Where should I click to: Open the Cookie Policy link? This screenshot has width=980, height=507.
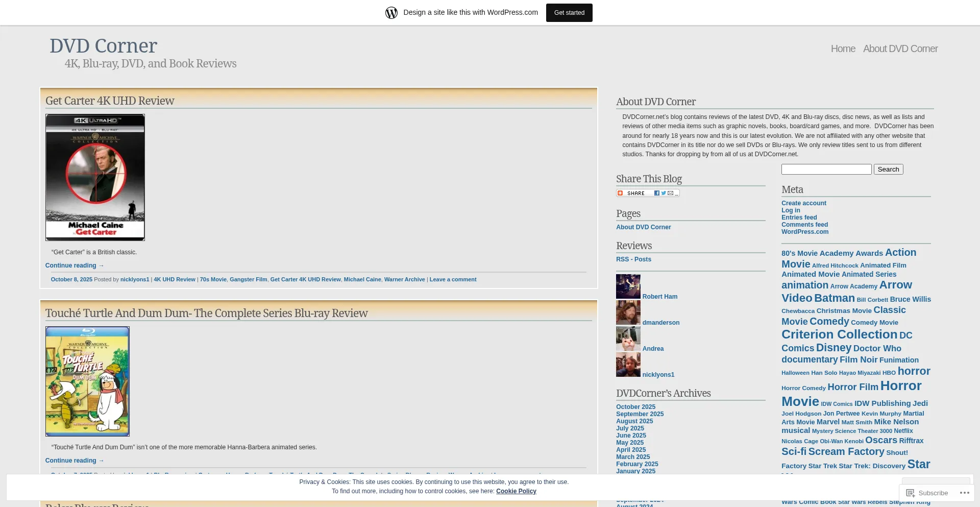516,491
